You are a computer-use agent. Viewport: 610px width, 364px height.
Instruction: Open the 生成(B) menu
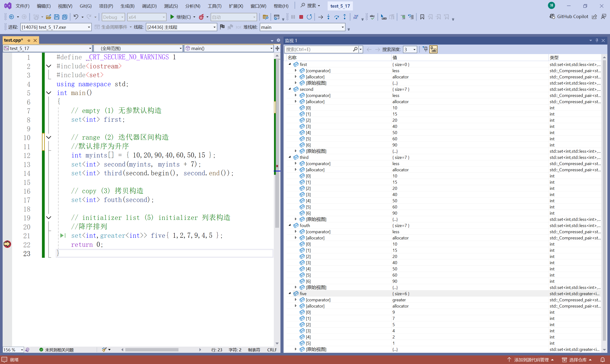127,6
